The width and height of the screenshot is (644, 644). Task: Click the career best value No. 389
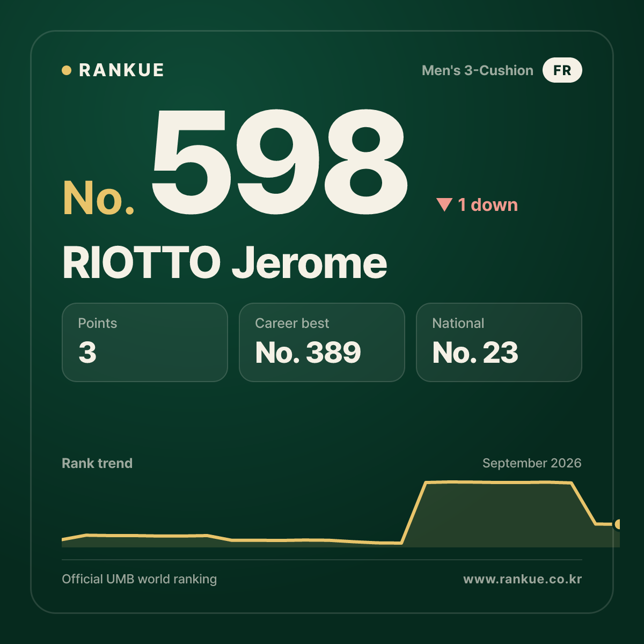pyautogui.click(x=308, y=353)
